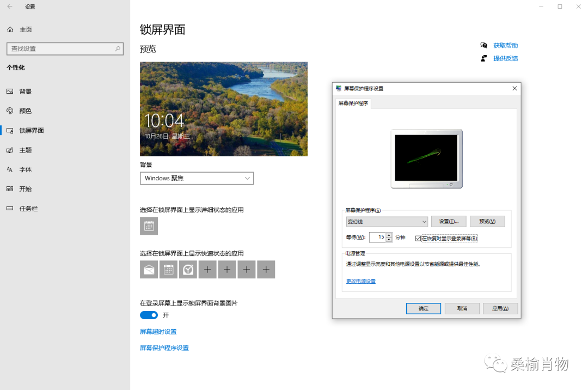The width and height of the screenshot is (588, 390).
Task: Add app in first plus quick status slot
Action: click(x=207, y=269)
